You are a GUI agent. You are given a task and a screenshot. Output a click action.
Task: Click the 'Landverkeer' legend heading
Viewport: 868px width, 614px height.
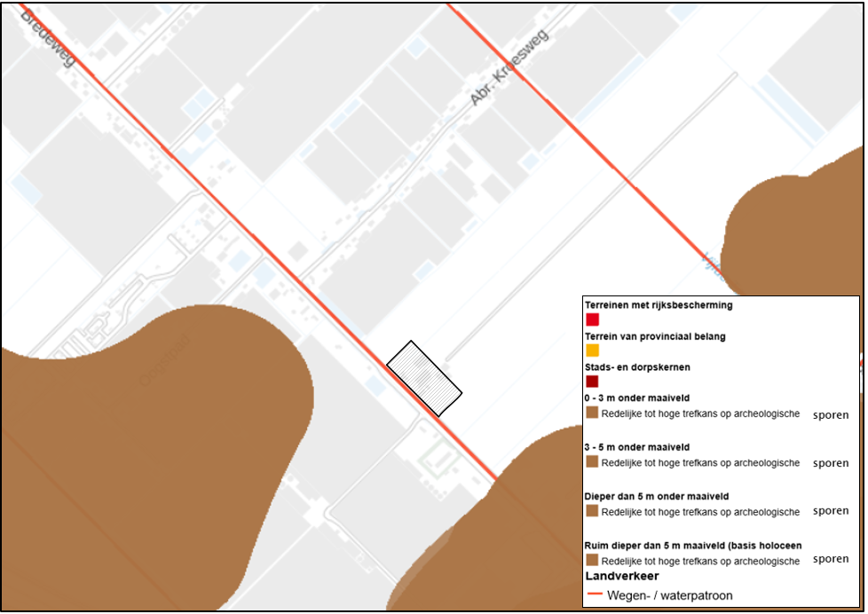tap(622, 577)
